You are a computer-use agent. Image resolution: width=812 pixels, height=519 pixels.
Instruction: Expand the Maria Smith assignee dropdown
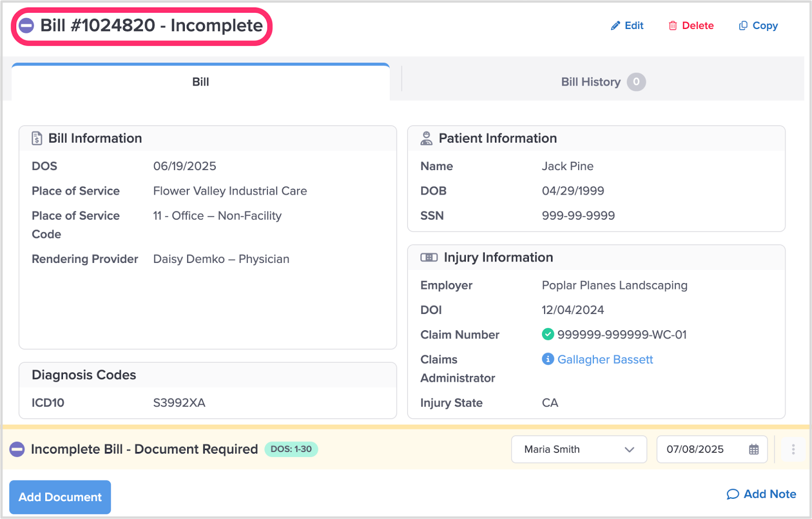coord(579,449)
